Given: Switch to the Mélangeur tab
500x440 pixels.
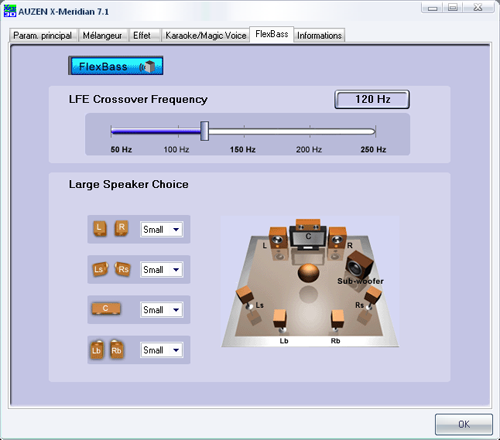Looking at the screenshot, I should (103, 35).
